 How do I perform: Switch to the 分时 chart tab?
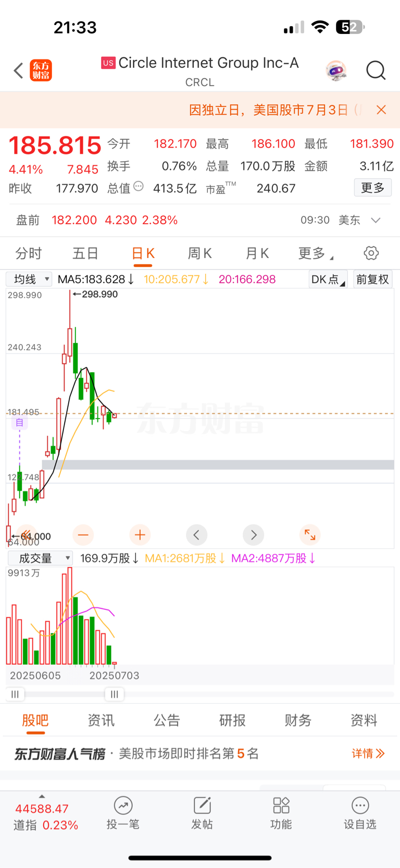(x=29, y=254)
